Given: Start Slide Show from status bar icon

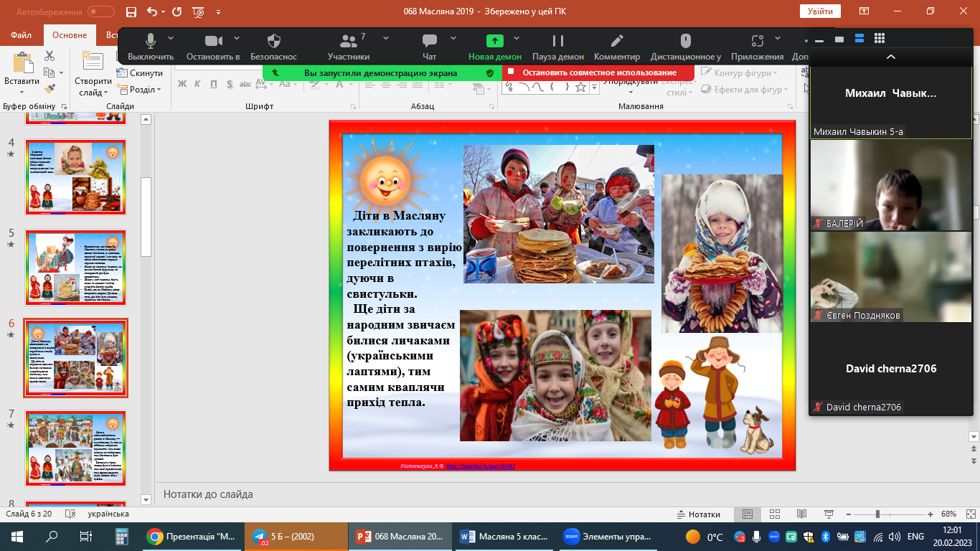Looking at the screenshot, I should [x=828, y=514].
